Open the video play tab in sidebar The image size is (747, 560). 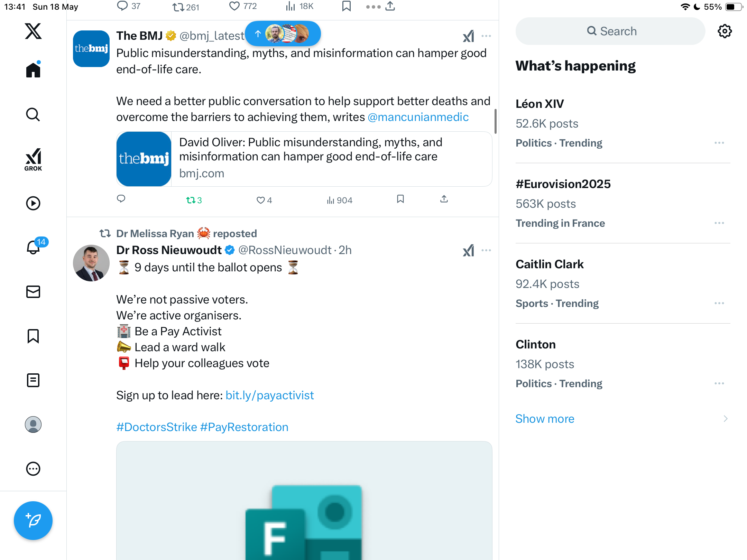(33, 203)
